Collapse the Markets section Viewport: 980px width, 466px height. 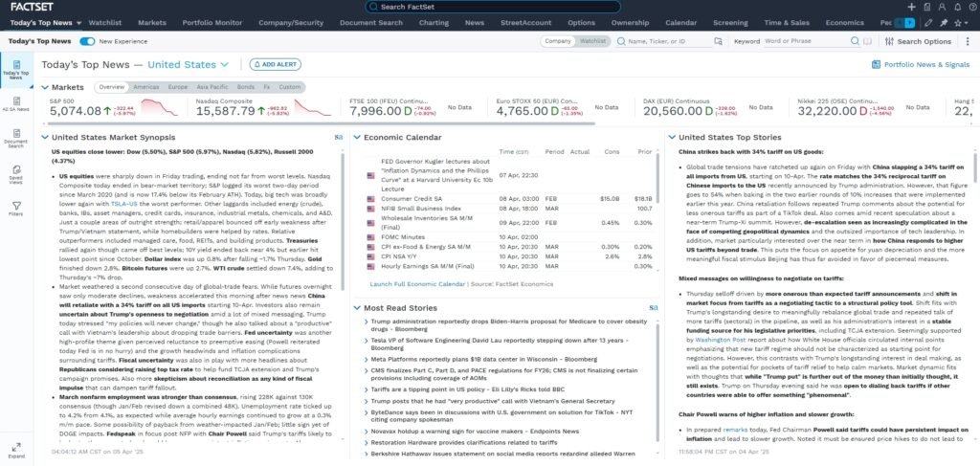point(45,87)
